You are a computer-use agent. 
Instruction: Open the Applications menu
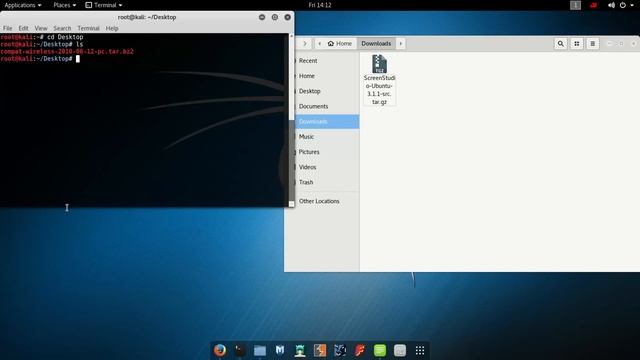[x=23, y=5]
